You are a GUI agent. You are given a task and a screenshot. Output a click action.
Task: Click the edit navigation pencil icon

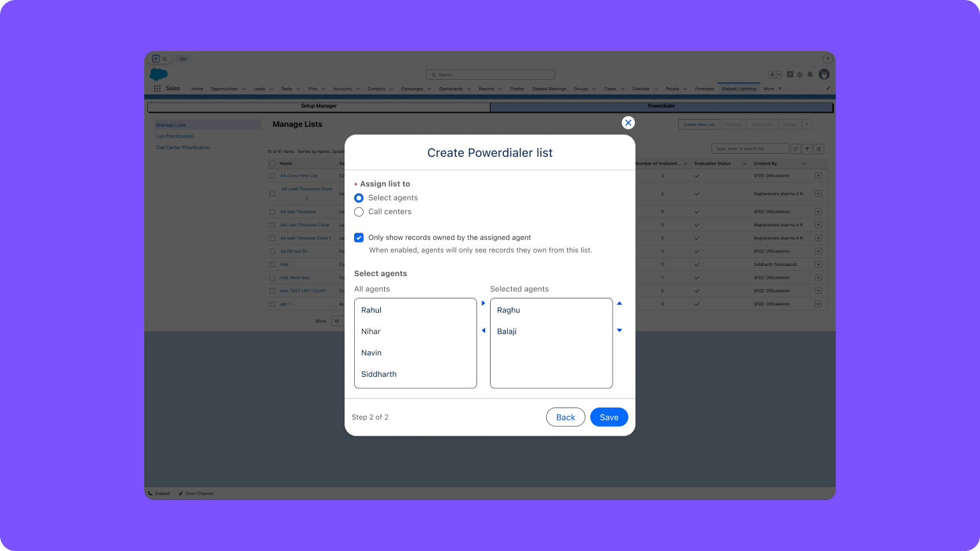[x=828, y=89]
